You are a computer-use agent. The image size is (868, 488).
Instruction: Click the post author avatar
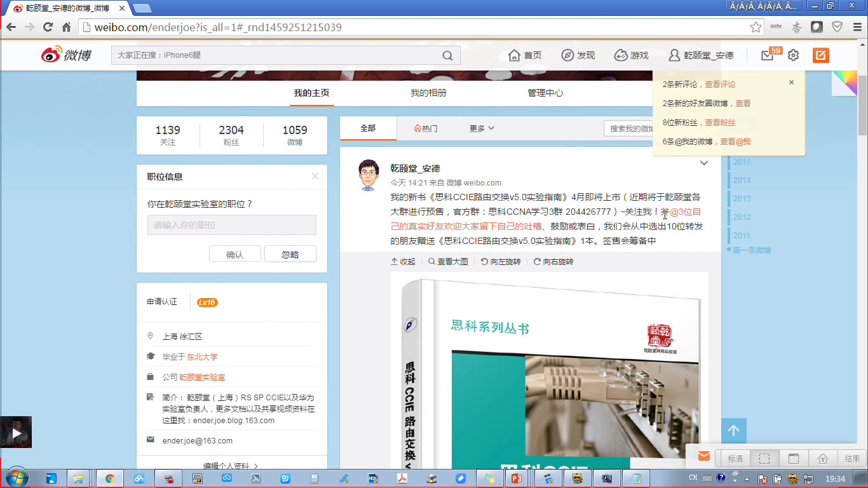(368, 175)
